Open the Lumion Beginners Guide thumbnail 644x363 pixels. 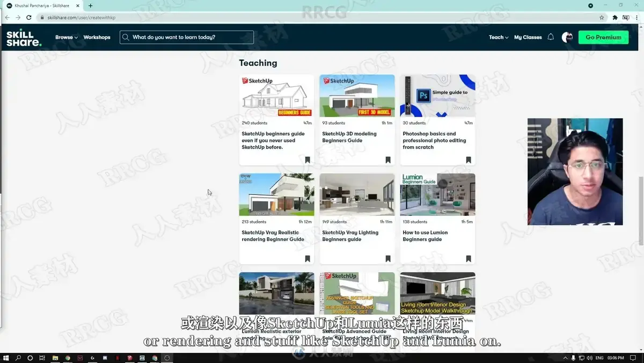point(437,194)
